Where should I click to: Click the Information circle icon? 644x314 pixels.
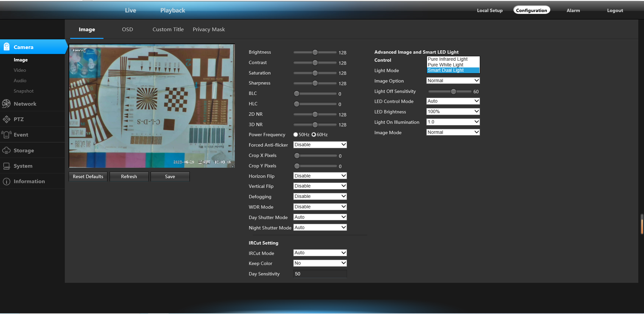6,181
